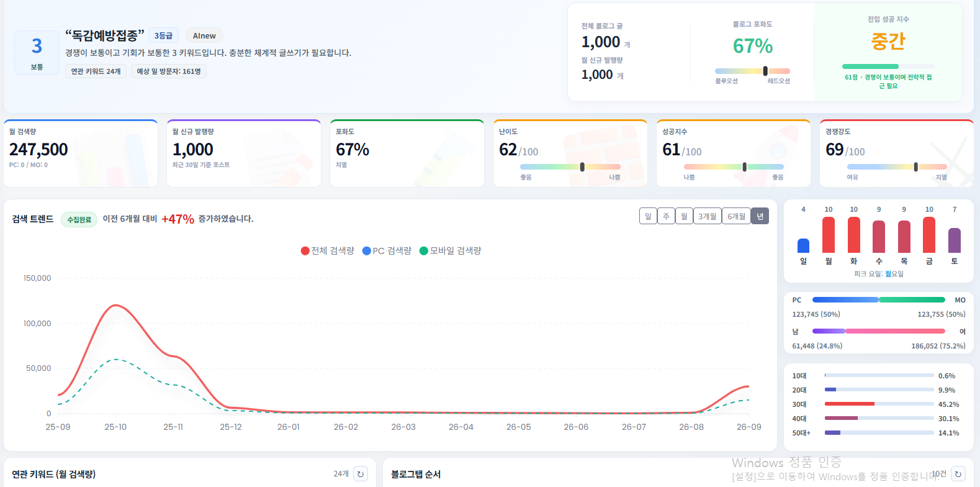Click the 예상 월 방문자 tag
Viewport: 980px width, 487px height.
pyautogui.click(x=169, y=71)
